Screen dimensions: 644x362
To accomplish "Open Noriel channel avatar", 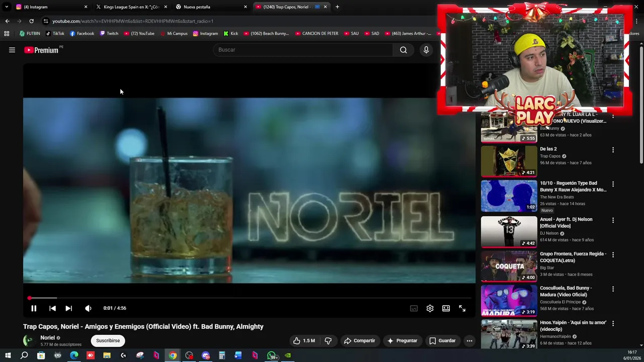I will click(29, 340).
